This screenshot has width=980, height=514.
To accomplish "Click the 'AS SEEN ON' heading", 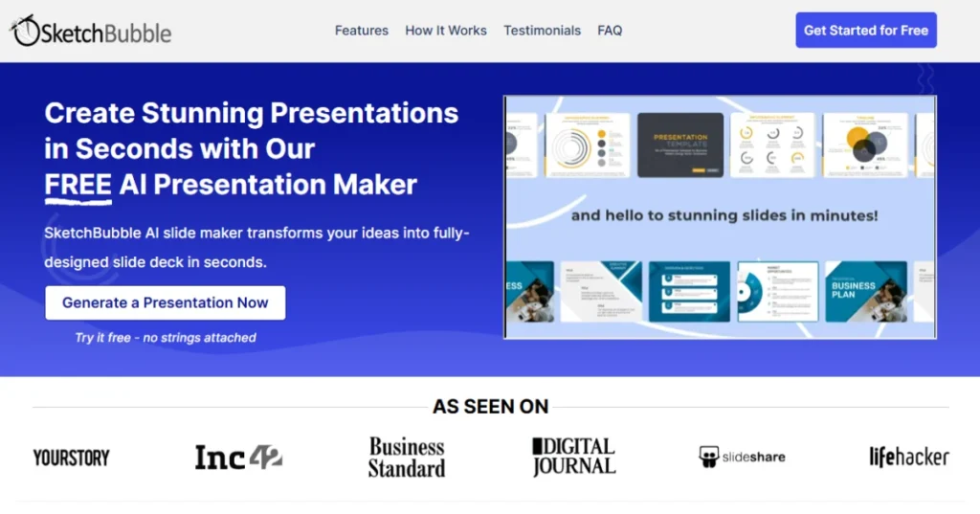I will coord(491,407).
